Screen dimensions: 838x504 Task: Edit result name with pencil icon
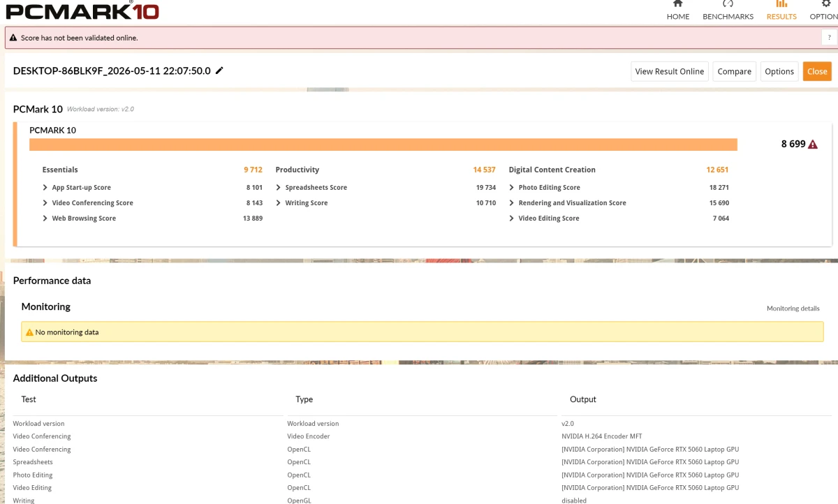pyautogui.click(x=219, y=71)
